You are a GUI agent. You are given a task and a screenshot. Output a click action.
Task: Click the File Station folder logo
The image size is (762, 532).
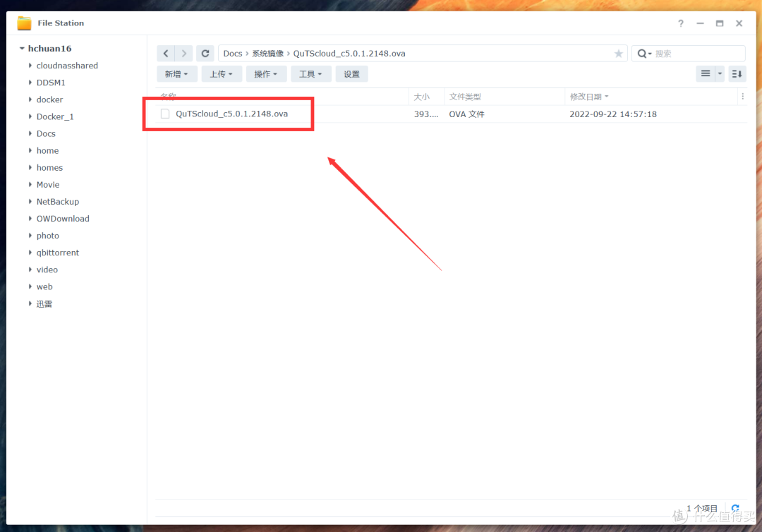click(24, 23)
